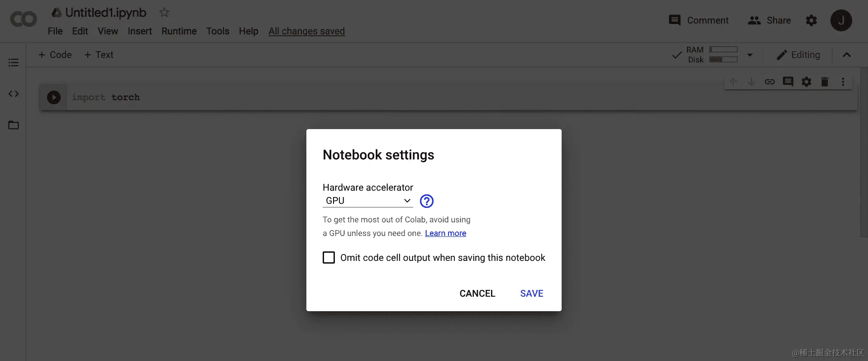Viewport: 868px width, 361px height.
Task: Copy link to cell icon
Action: point(770,82)
